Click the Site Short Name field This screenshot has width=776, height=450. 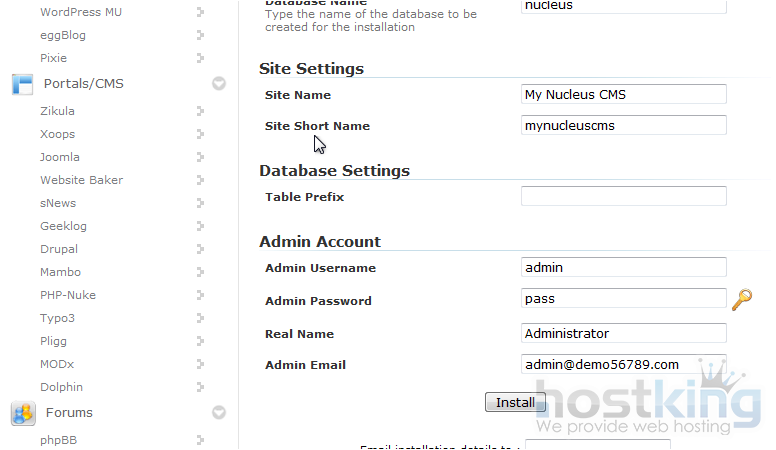tap(623, 125)
